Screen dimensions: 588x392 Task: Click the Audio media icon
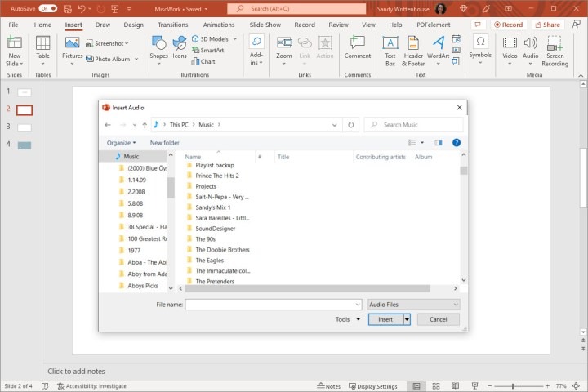coord(530,42)
